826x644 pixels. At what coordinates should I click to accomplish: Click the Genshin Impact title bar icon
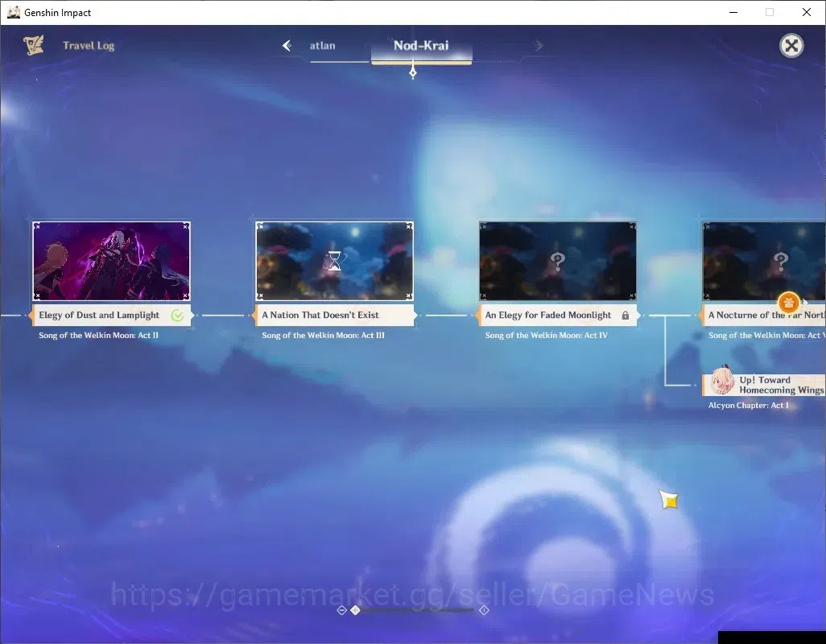pyautogui.click(x=14, y=12)
